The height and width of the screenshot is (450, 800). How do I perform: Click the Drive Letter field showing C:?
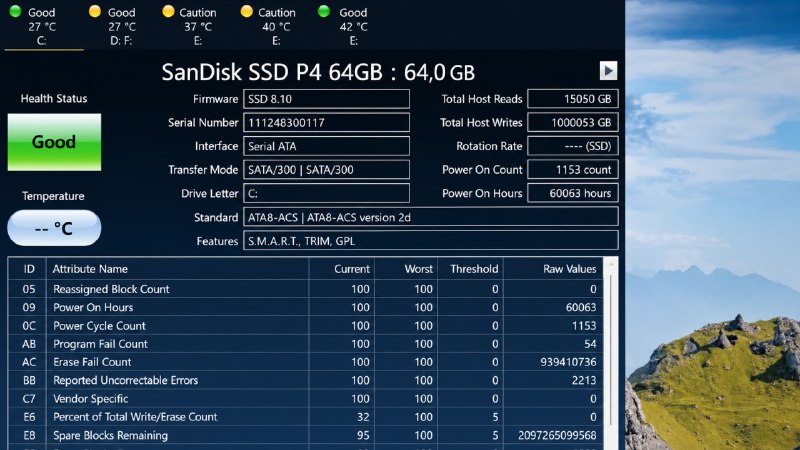pyautogui.click(x=327, y=193)
